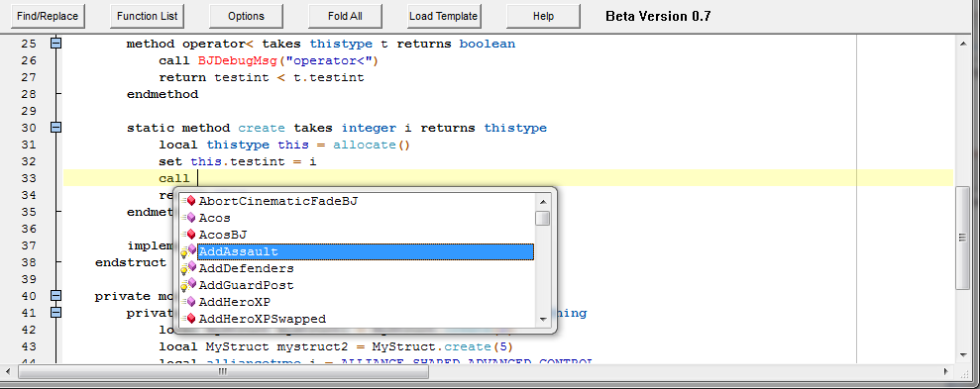Image resolution: width=980 pixels, height=389 pixels.
Task: Open the Find/Replace dialog
Action: point(48,16)
